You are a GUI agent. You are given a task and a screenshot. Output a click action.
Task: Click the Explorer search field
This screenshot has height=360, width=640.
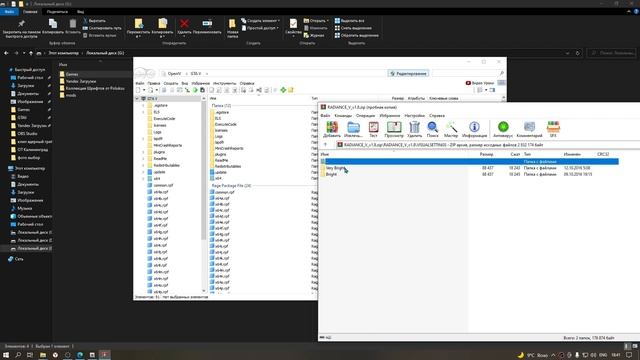click(x=612, y=53)
